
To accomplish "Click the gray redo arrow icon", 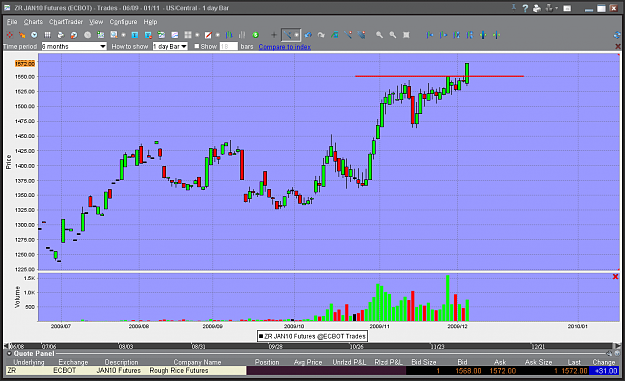I will click(x=321, y=35).
